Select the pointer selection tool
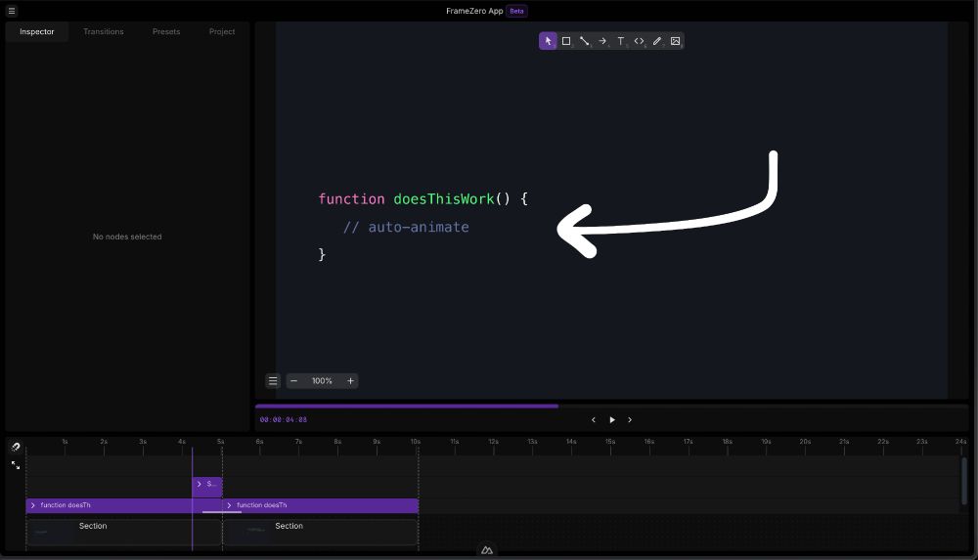Viewport: 978px width, 560px height. [x=548, y=41]
